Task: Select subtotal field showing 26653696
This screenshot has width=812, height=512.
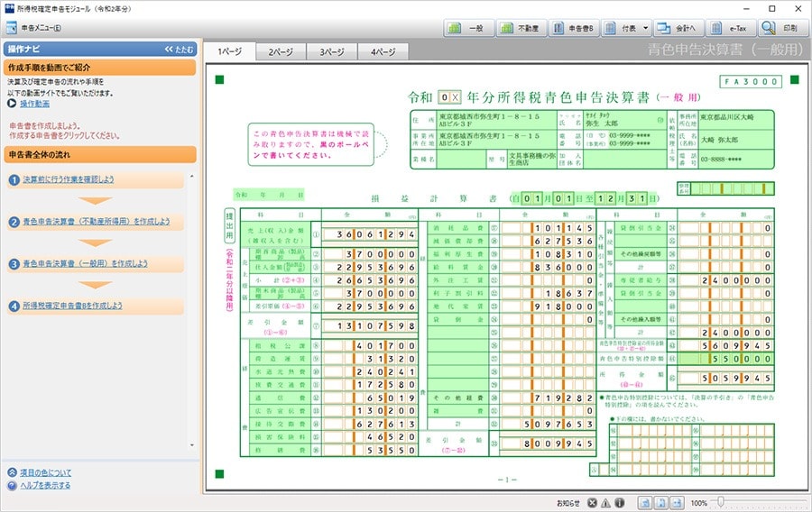Action: coord(370,279)
